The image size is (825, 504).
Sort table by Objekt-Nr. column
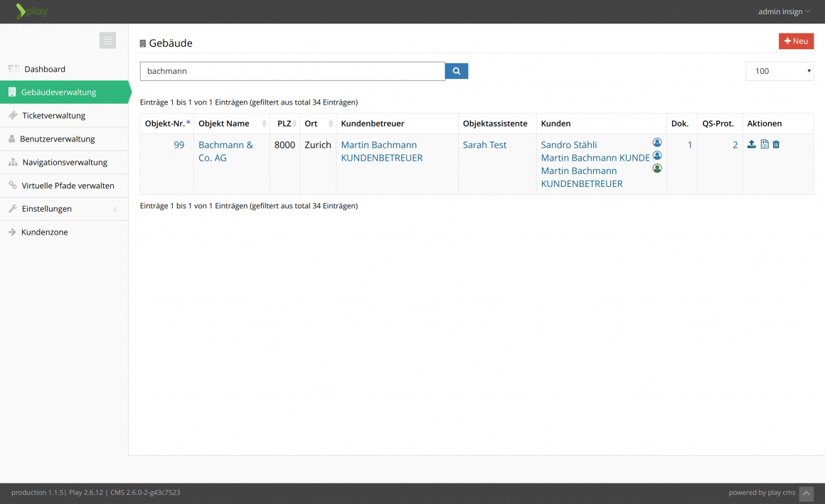[167, 124]
